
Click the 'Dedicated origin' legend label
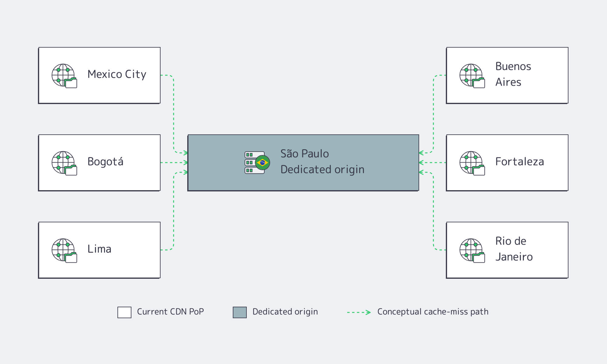[285, 312]
